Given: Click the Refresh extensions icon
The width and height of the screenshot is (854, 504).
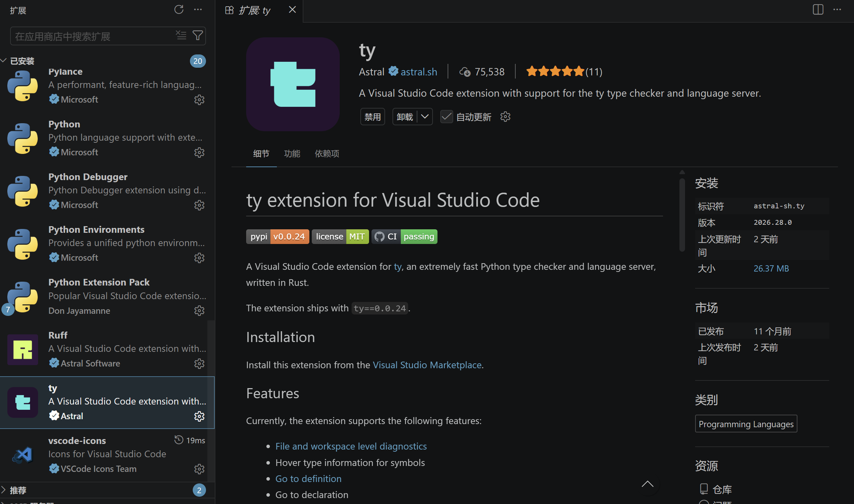Looking at the screenshot, I should tap(179, 10).
